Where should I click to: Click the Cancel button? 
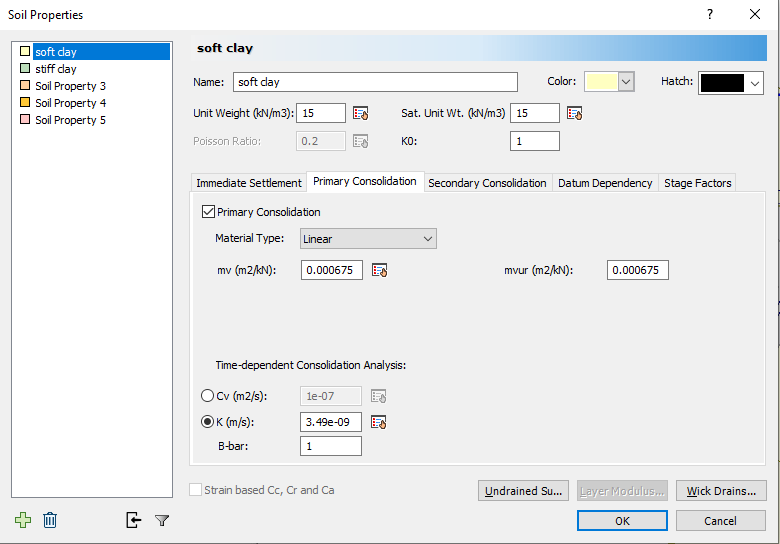[x=720, y=521]
